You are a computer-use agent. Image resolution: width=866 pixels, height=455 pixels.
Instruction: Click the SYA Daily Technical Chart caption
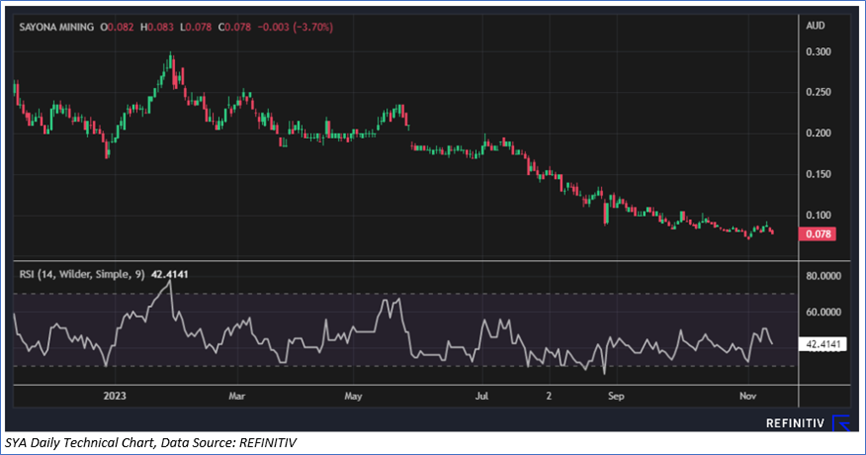click(x=150, y=443)
